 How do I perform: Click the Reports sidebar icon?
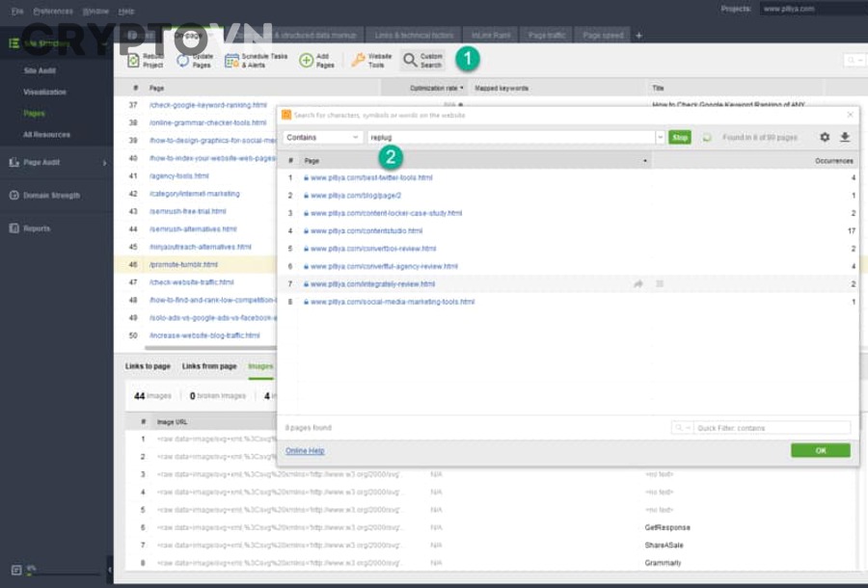coord(14,228)
